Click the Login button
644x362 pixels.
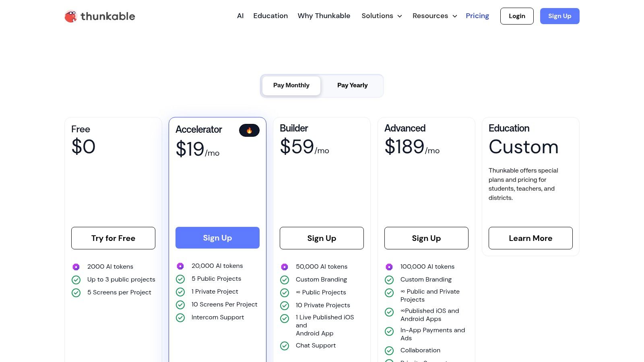click(517, 16)
